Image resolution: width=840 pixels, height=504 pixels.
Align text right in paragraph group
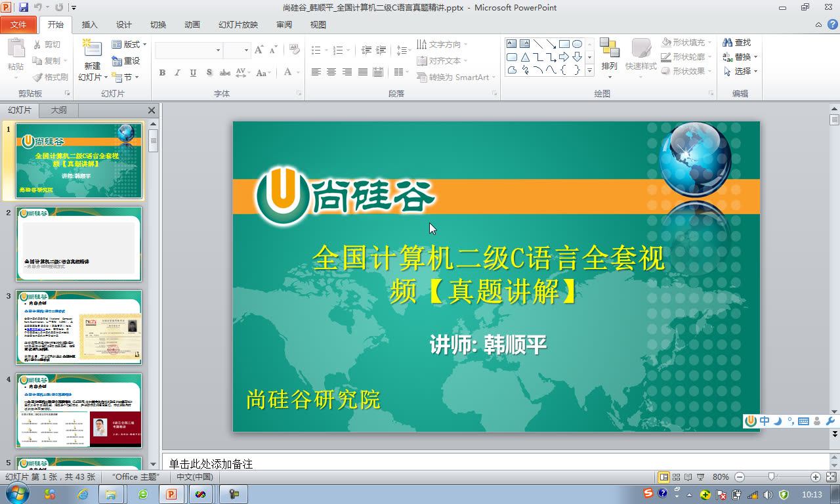tap(347, 72)
